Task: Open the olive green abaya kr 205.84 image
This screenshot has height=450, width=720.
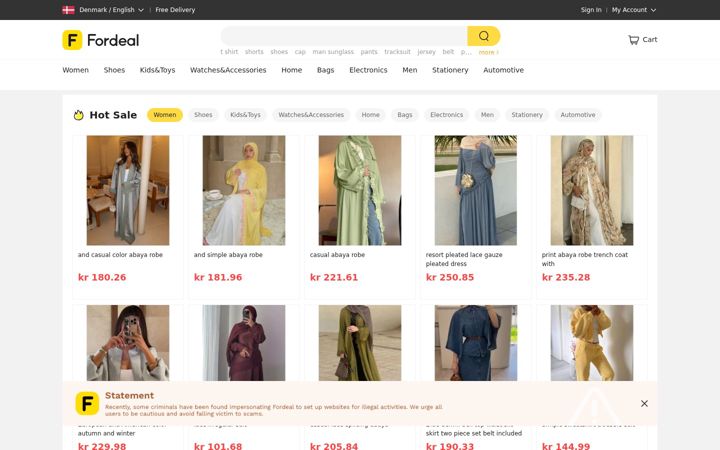Action: pyautogui.click(x=360, y=343)
